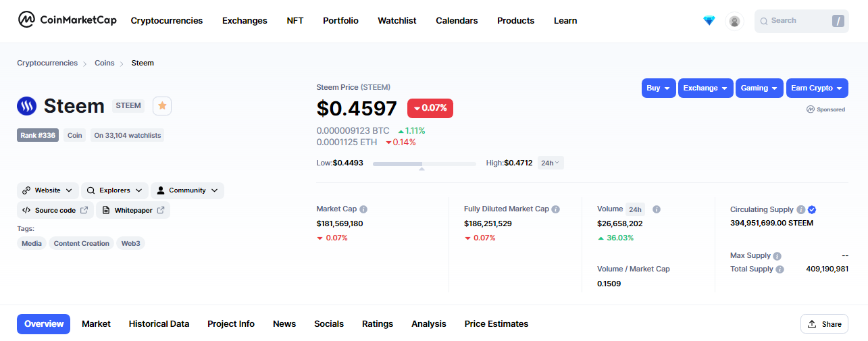Screen dimensions: 868x341
Task: Click the Low/High price range bar
Action: (424, 163)
